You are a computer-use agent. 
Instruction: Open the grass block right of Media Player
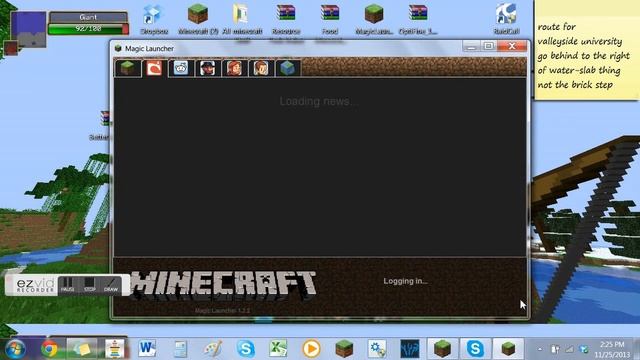[x=344, y=349]
